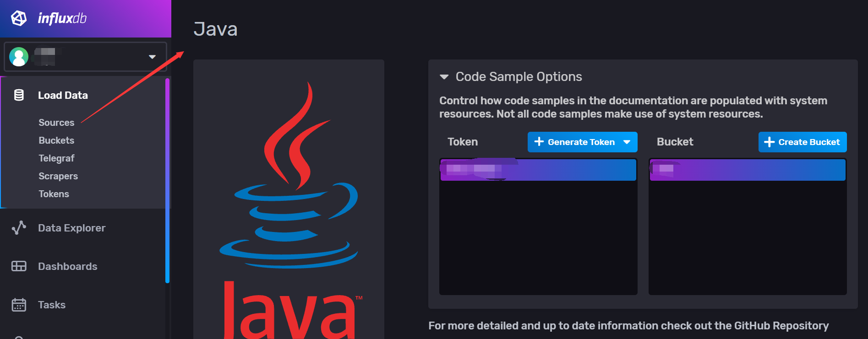Click the user avatar icon

[19, 57]
